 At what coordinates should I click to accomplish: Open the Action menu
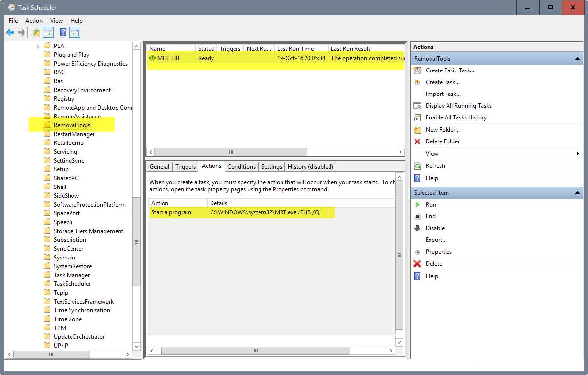[x=34, y=21]
